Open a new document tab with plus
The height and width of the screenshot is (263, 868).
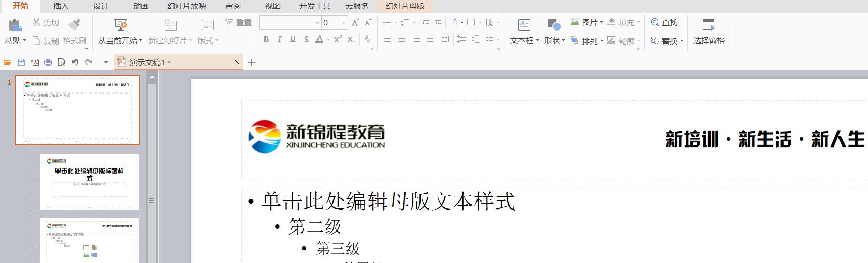pos(252,62)
